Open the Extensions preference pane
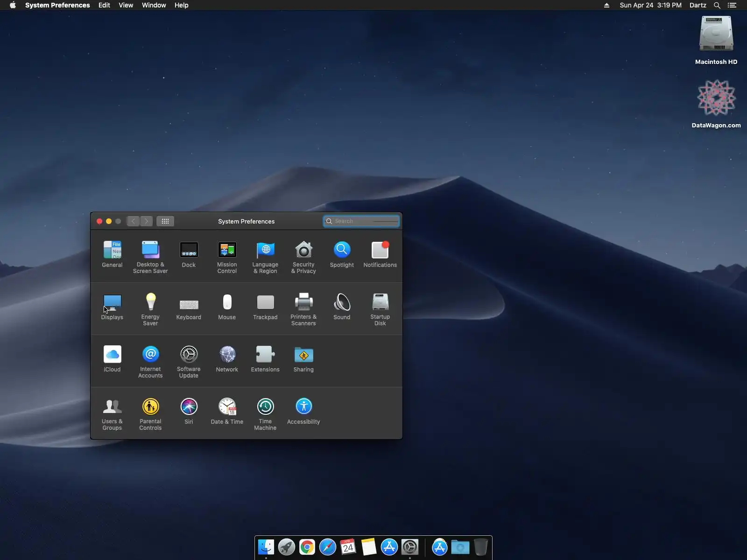 (265, 359)
